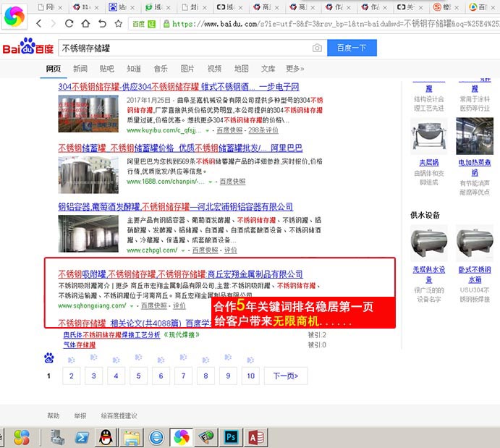Open PowerShell icon in the taskbar
This screenshot has height=448, width=500.
click(82, 437)
